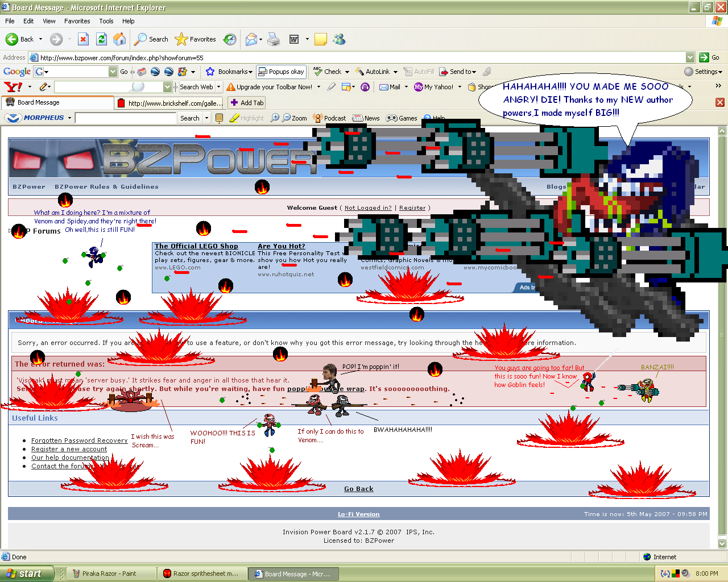Toggle AutoFill on the Google toolbar
The image size is (728, 582).
point(419,72)
